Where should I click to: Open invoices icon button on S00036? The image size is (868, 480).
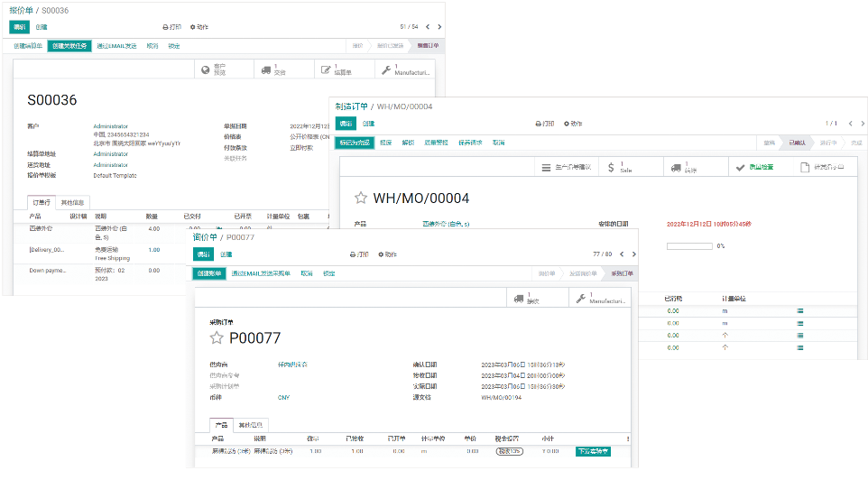325,69
